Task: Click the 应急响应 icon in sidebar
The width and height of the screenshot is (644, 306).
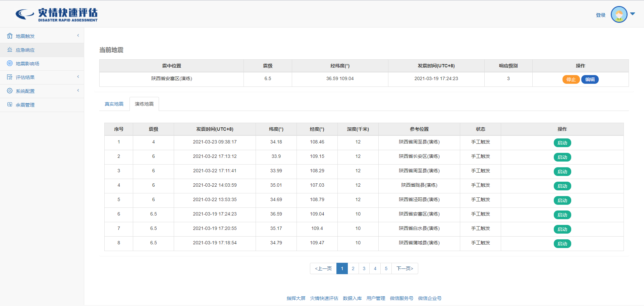Action: [10, 50]
